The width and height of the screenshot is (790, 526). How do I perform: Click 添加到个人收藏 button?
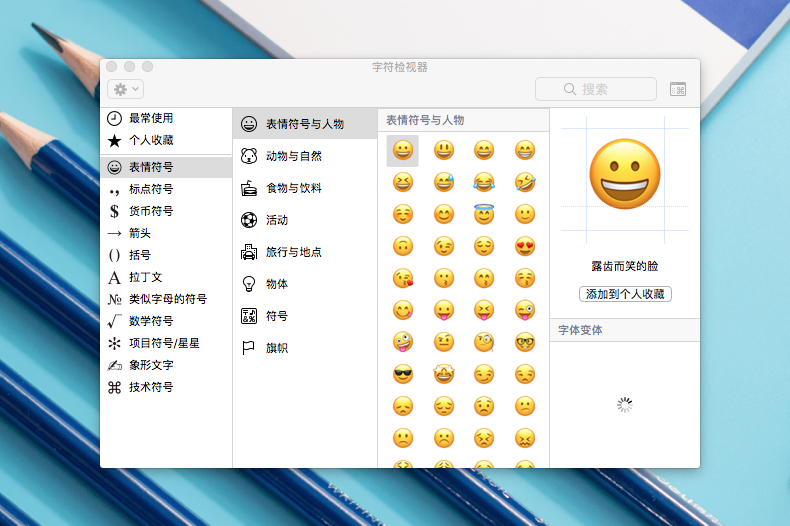pyautogui.click(x=625, y=294)
